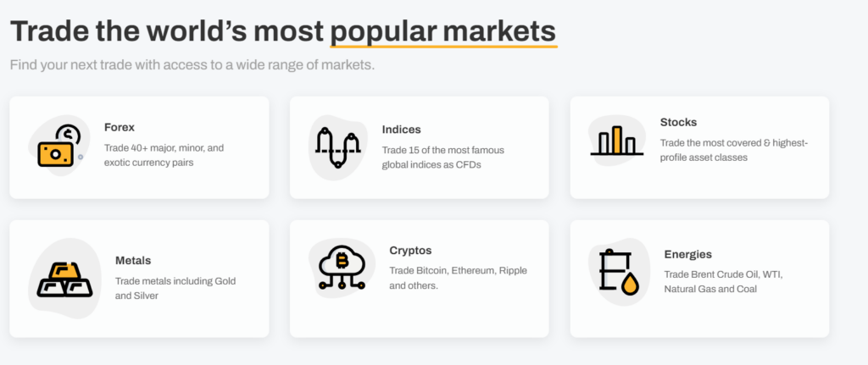Select the Metals heading

point(133,260)
